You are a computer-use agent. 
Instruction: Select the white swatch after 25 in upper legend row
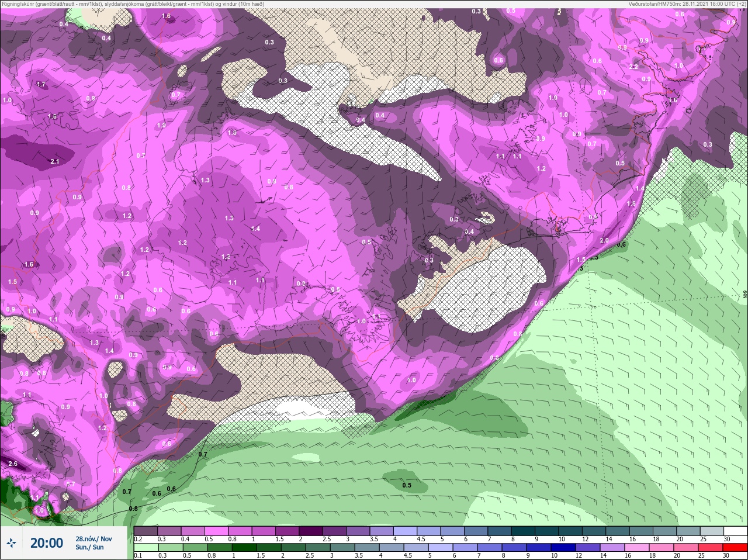735,531
